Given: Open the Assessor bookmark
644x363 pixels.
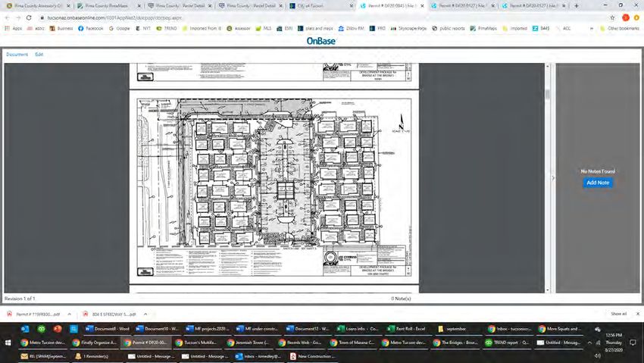Looking at the screenshot, I should click(239, 28).
